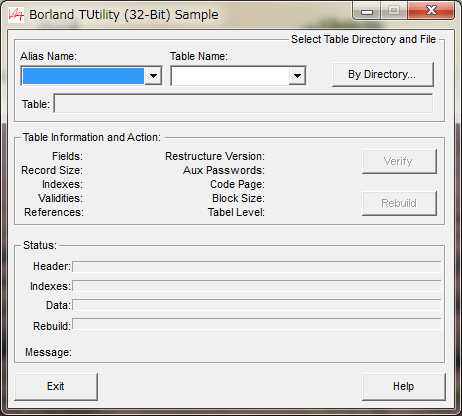
Task: Close the Borland TUtility window
Action: pos(431,11)
